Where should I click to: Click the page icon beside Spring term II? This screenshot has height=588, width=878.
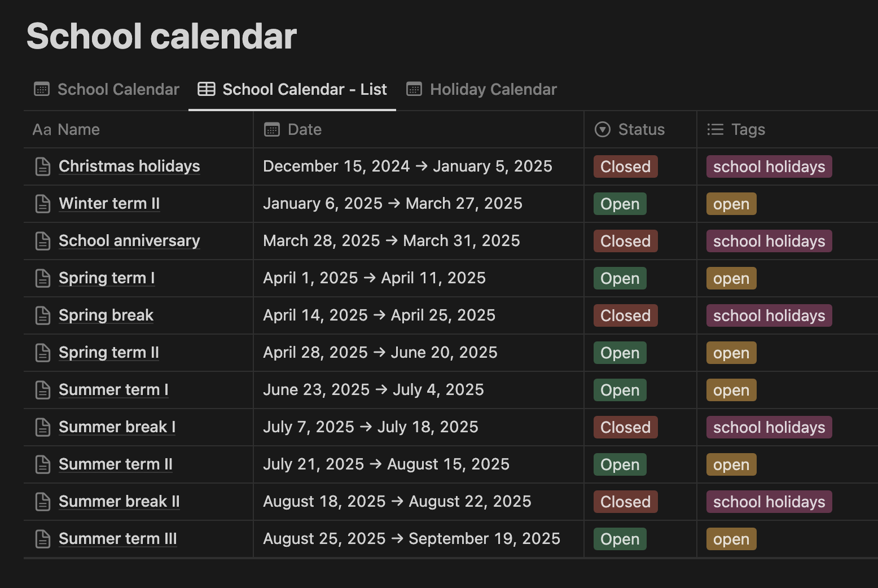pyautogui.click(x=43, y=353)
